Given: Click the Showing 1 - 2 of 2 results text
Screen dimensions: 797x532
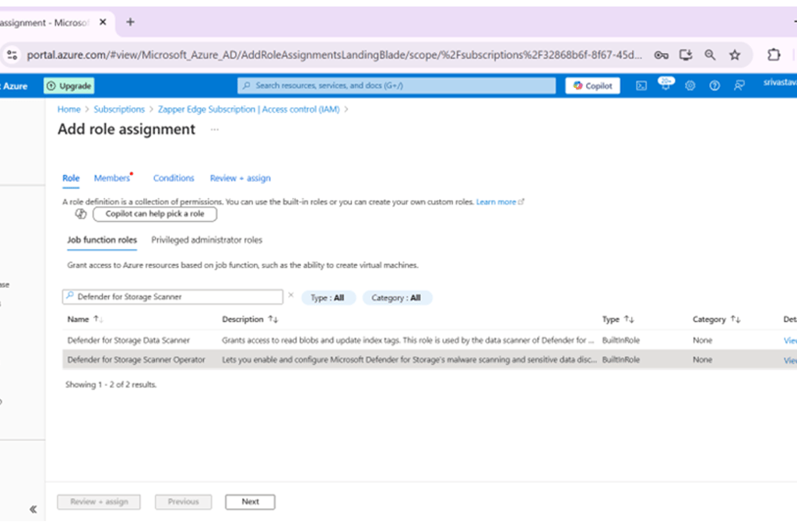Looking at the screenshot, I should (x=111, y=385).
